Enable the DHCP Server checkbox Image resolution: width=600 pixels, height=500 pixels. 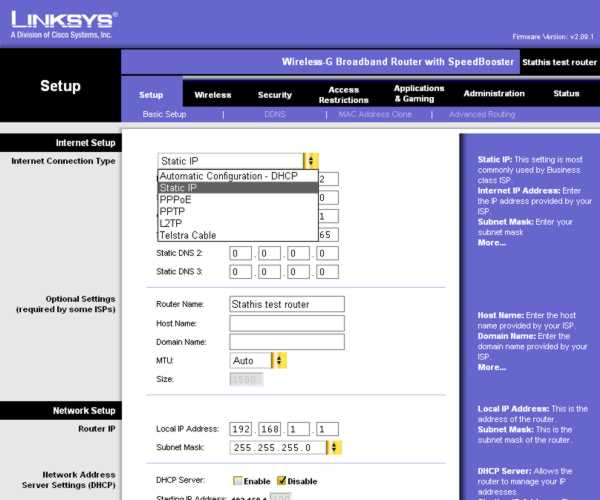pos(238,480)
